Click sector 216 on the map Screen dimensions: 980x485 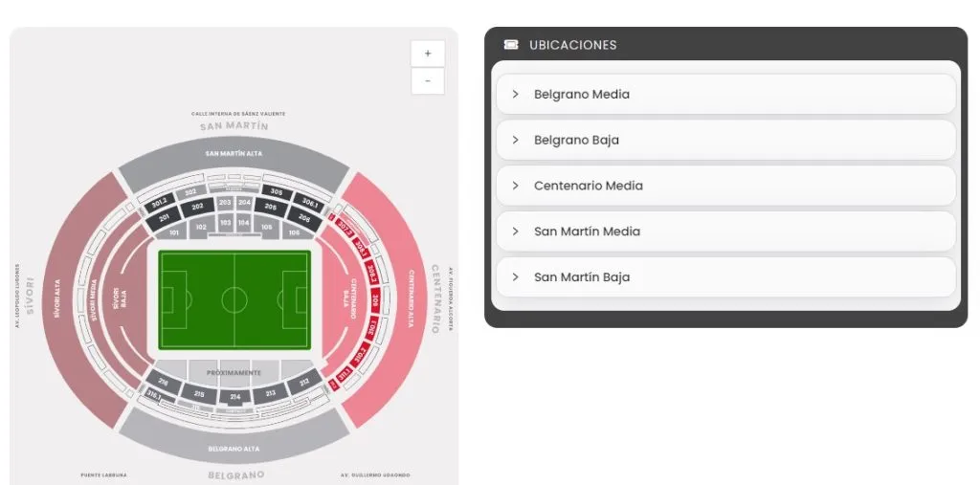[163, 382]
